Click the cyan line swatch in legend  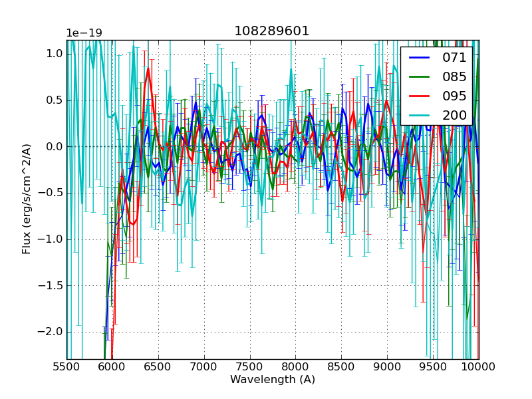pos(420,116)
